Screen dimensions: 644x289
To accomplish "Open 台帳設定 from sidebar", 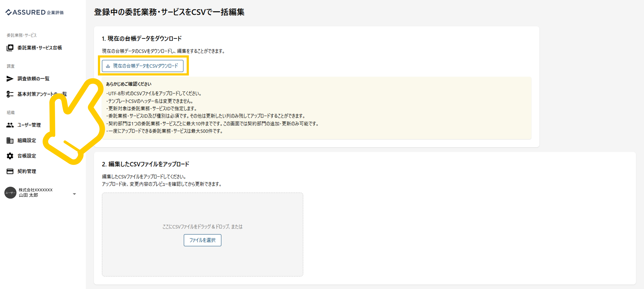I will (x=27, y=156).
